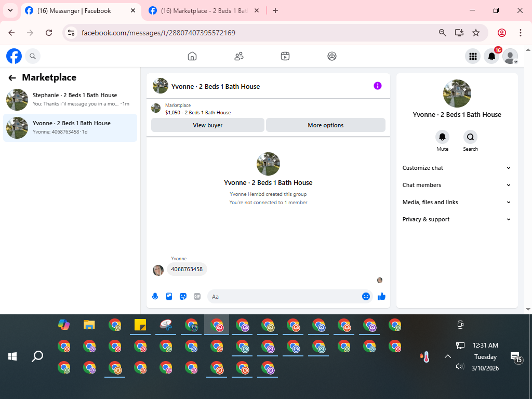Send a thumbs-up like
Viewport: 532px width, 399px height.
coord(381,297)
